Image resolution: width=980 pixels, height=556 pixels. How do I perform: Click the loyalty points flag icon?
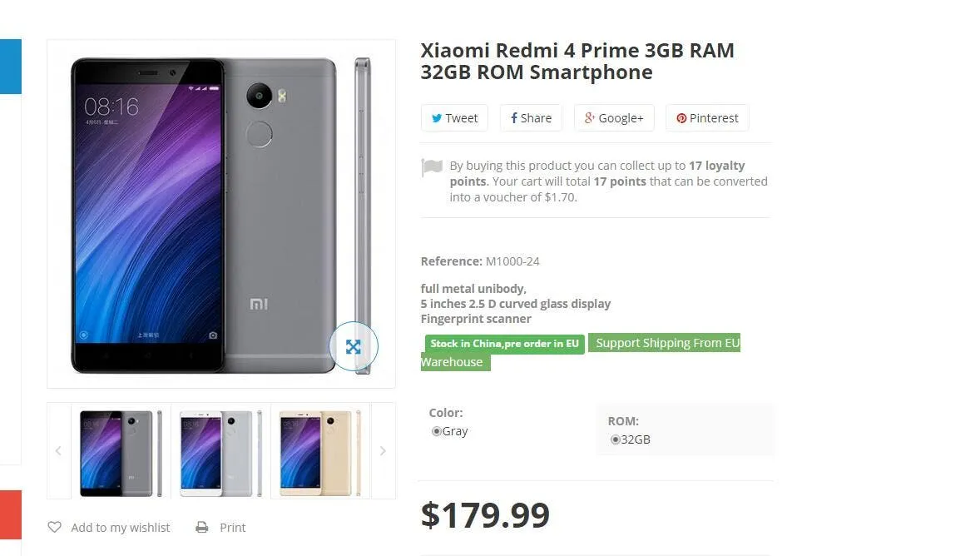tap(432, 167)
